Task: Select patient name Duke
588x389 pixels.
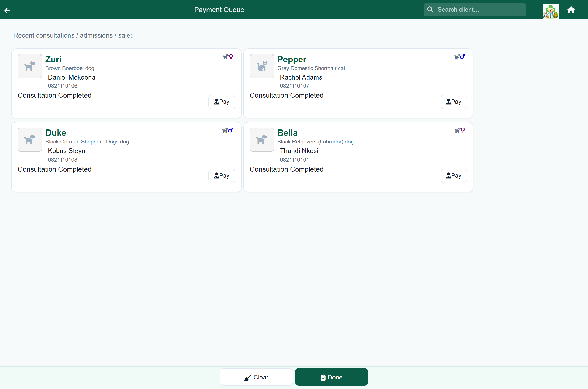Action: [x=56, y=133]
